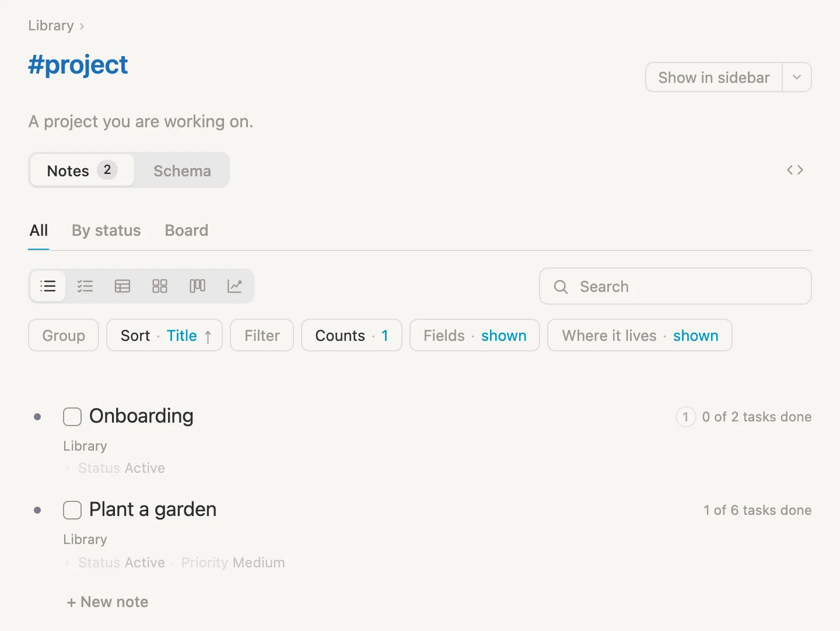Toggle the Fields shown option
The image size is (840, 631).
point(475,336)
